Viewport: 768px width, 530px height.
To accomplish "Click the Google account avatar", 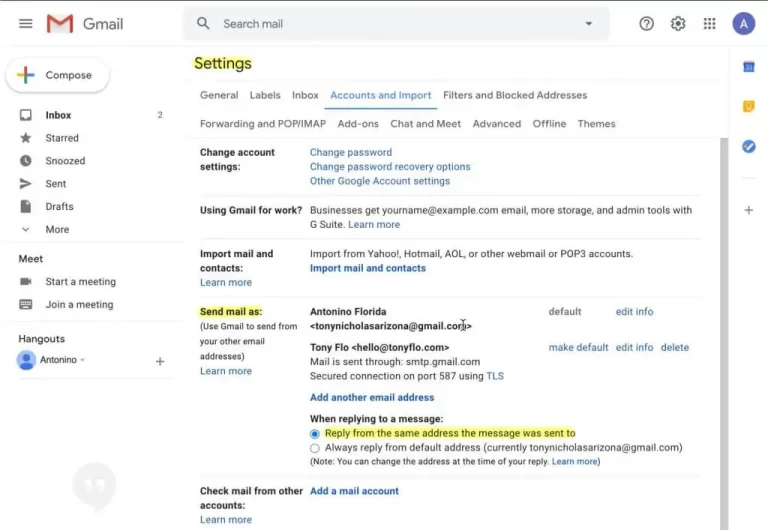I will coord(743,23).
